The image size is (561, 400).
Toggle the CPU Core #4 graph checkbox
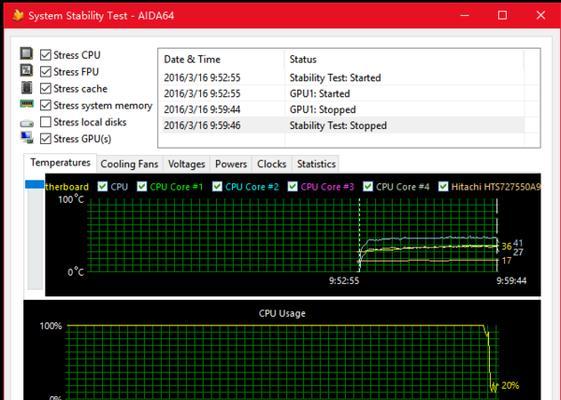[x=368, y=186]
